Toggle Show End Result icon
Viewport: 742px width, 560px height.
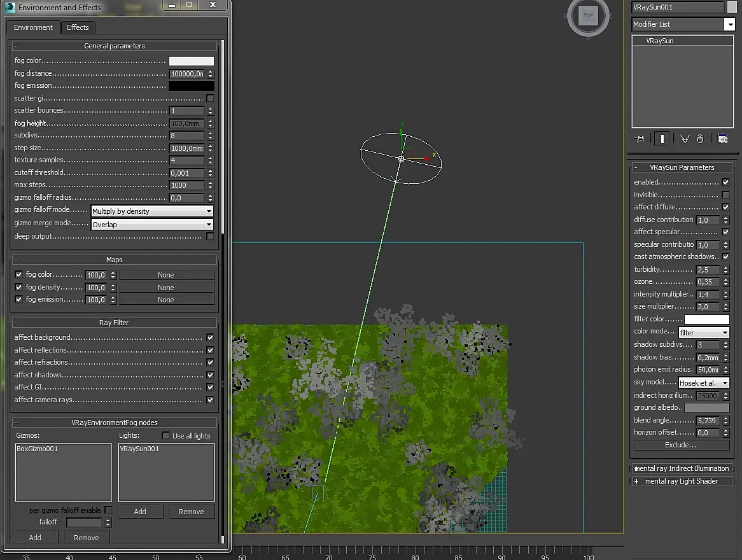pos(662,139)
